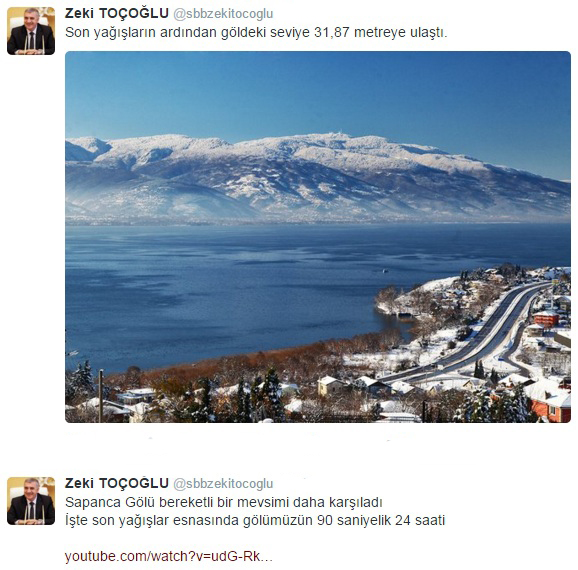578x570 pixels.
Task: Click the Zeki TOÇOĞLU name on the first tweet
Action: 116,14
